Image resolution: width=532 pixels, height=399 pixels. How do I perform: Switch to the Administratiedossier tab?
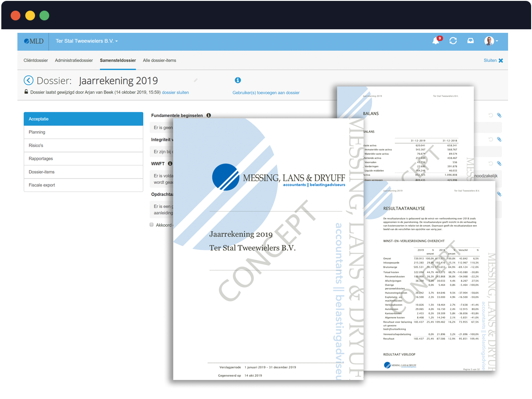74,60
